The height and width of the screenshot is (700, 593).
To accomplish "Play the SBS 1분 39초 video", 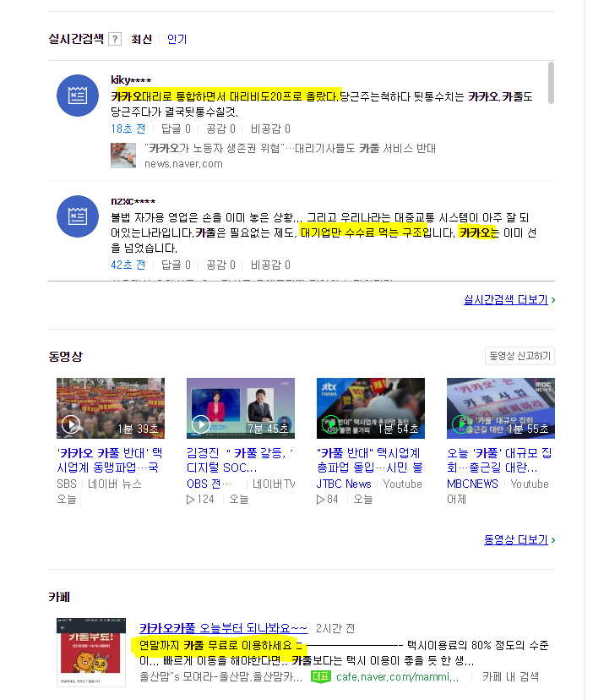I will click(111, 408).
